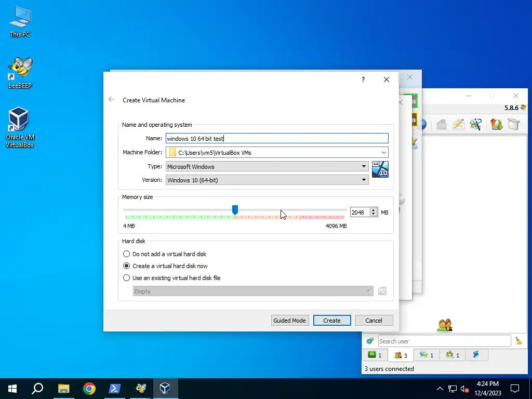The image size is (532, 399).
Task: Click the Guided Mode button
Action: click(290, 320)
